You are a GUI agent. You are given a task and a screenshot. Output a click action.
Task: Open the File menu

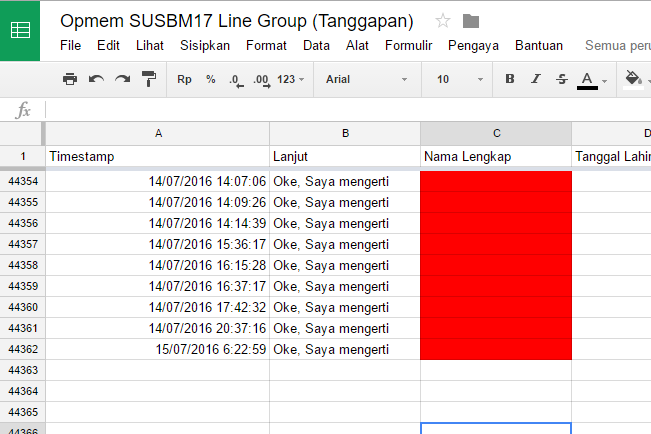(70, 45)
